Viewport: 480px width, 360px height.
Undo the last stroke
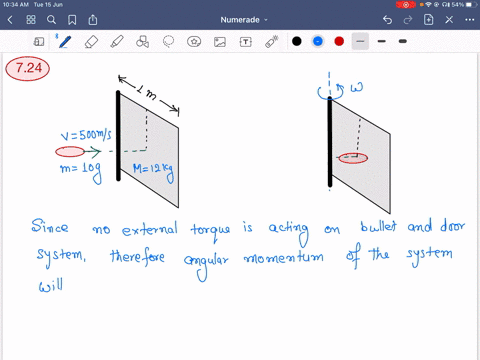387,20
